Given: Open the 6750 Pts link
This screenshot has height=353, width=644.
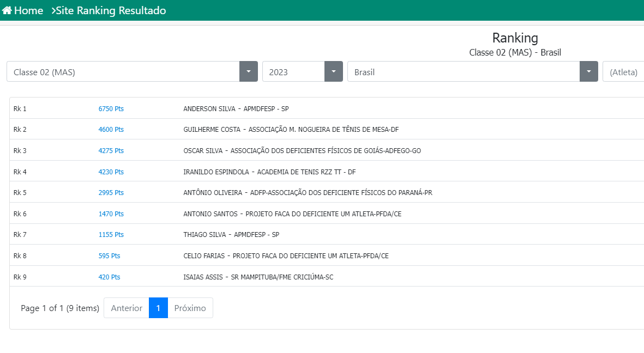Looking at the screenshot, I should (x=111, y=109).
